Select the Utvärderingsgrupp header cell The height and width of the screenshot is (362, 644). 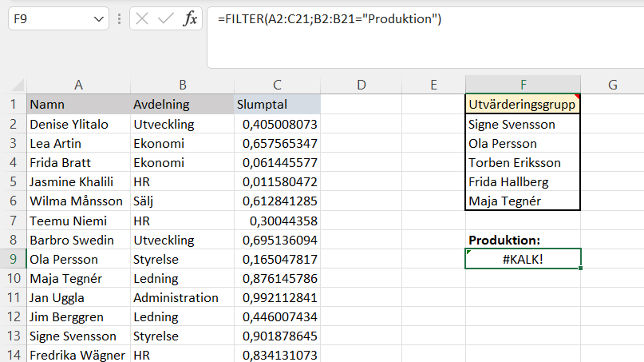pos(523,104)
